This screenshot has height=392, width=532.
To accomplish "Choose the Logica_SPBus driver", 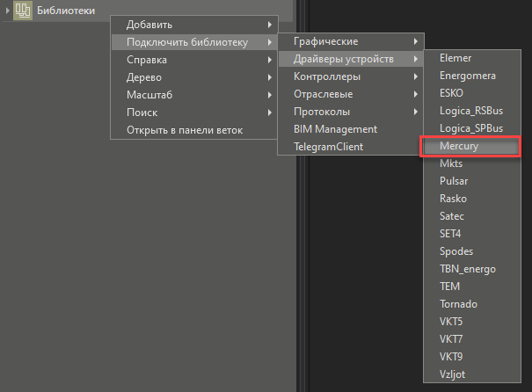I will 473,128.
